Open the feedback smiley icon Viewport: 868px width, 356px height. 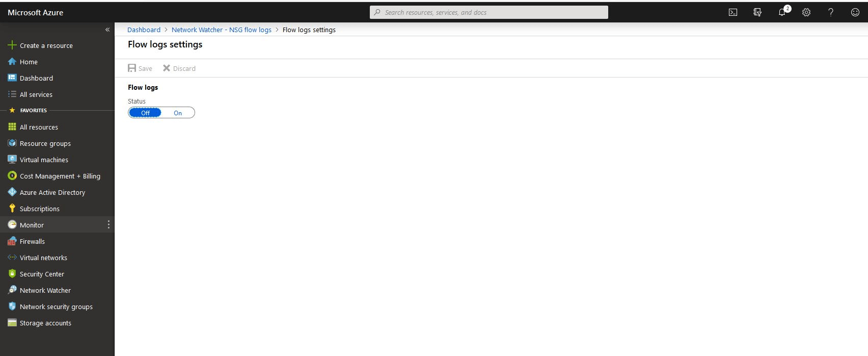(855, 12)
